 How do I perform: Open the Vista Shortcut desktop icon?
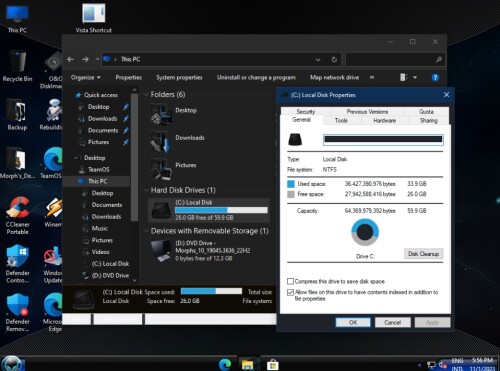pyautogui.click(x=94, y=19)
